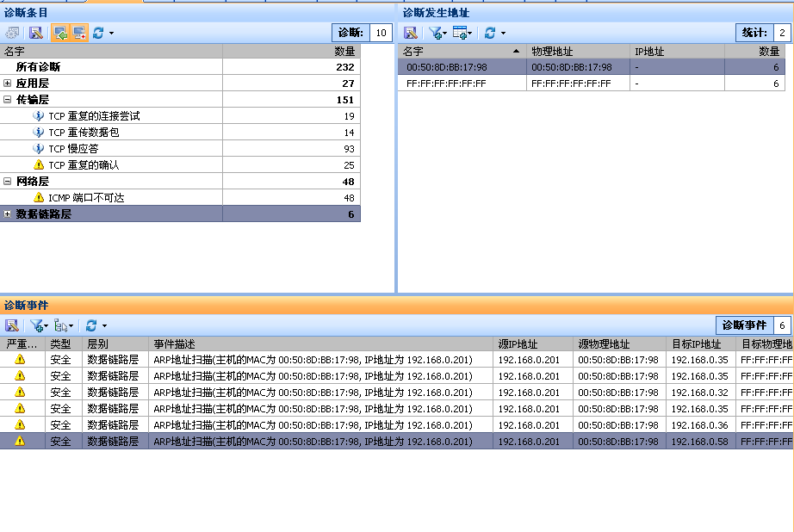The width and height of the screenshot is (794, 532).
Task: Expand the 应用层 tree node
Action: [7, 84]
